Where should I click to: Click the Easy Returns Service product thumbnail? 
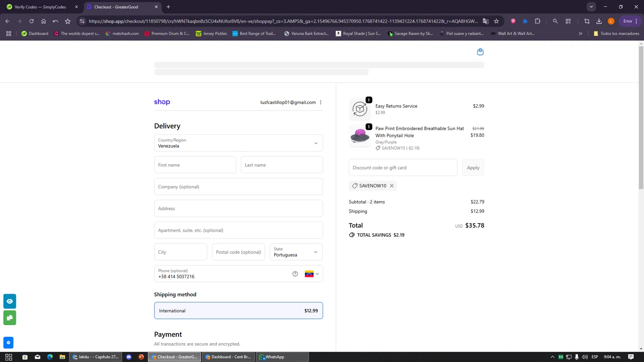click(360, 109)
